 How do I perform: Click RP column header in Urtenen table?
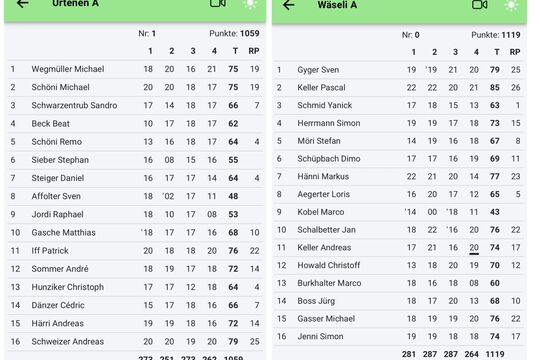coord(254,51)
